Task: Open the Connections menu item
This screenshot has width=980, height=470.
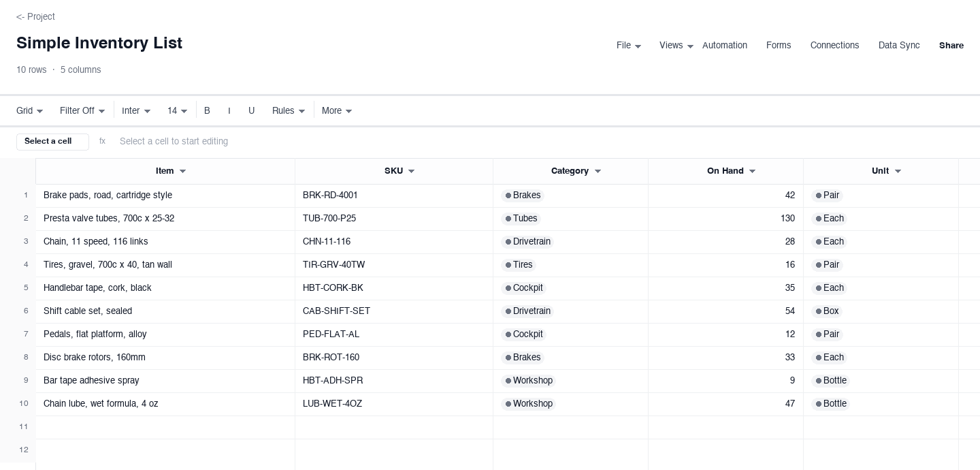Action: pos(834,46)
